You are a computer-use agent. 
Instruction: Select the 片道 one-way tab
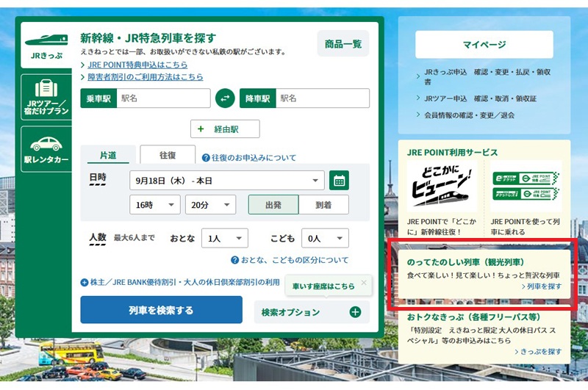(108, 155)
